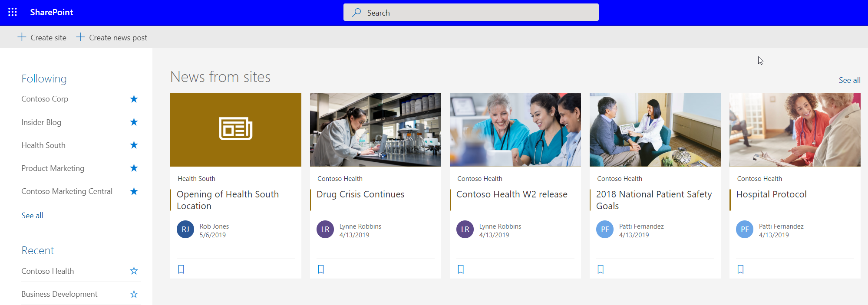Click the 5/6/2019 date text
The width and height of the screenshot is (868, 305).
click(x=213, y=235)
